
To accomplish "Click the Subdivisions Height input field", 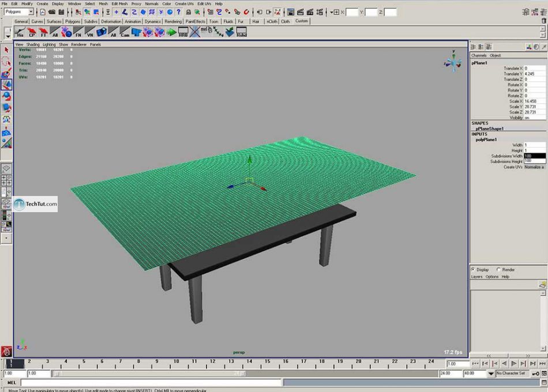I will (x=534, y=161).
